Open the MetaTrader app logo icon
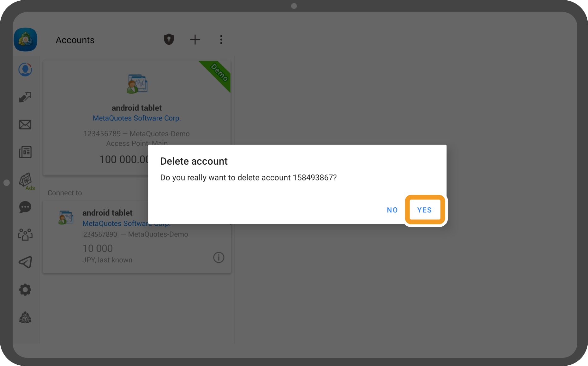Screen dimensions: 588x366 26,40
